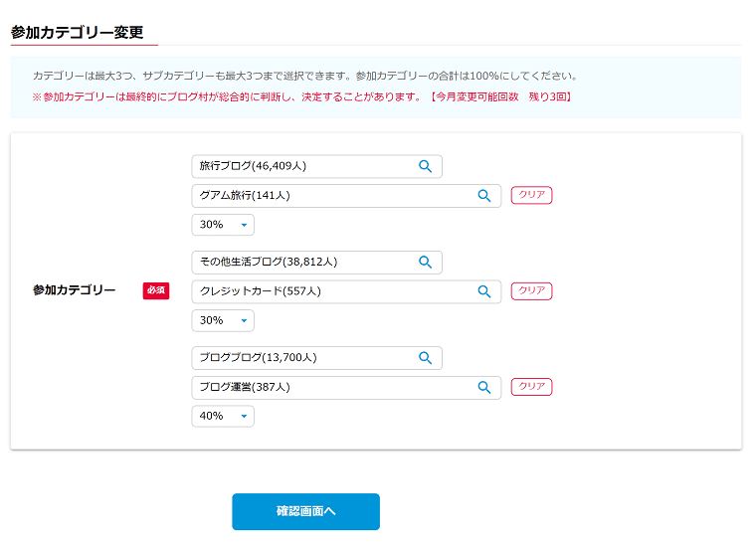Image resolution: width=756 pixels, height=548 pixels.
Task: Click the 参加カテゴリー form label
Action: 75,290
